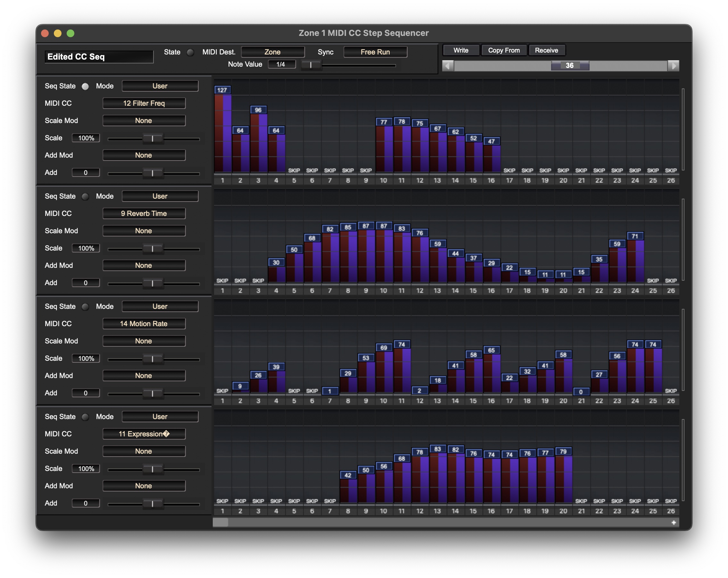
Task: Click the left arrow of the step scroller
Action: (x=448, y=65)
